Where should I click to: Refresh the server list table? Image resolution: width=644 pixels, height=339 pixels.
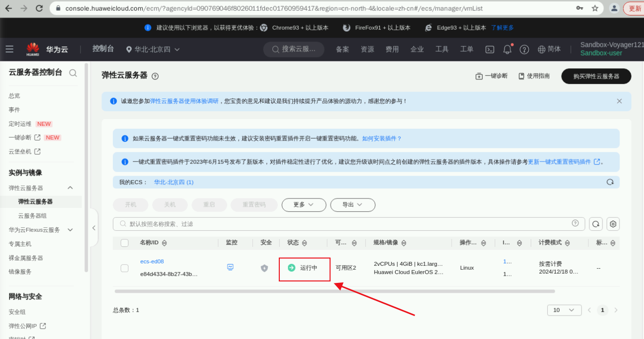click(x=596, y=224)
